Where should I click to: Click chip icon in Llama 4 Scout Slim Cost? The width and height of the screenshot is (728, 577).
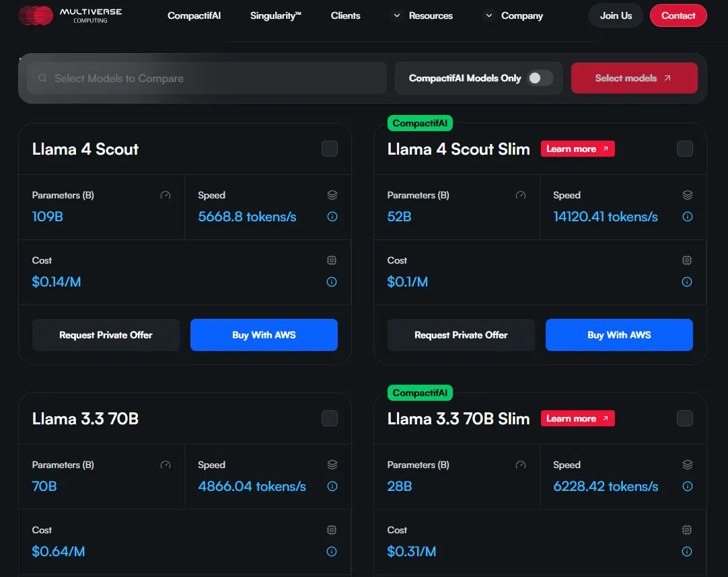click(x=687, y=260)
